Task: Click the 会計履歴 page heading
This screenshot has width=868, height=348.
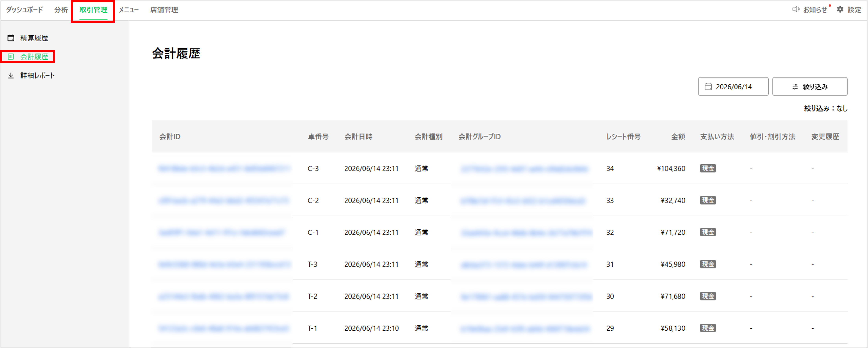Action: point(176,53)
